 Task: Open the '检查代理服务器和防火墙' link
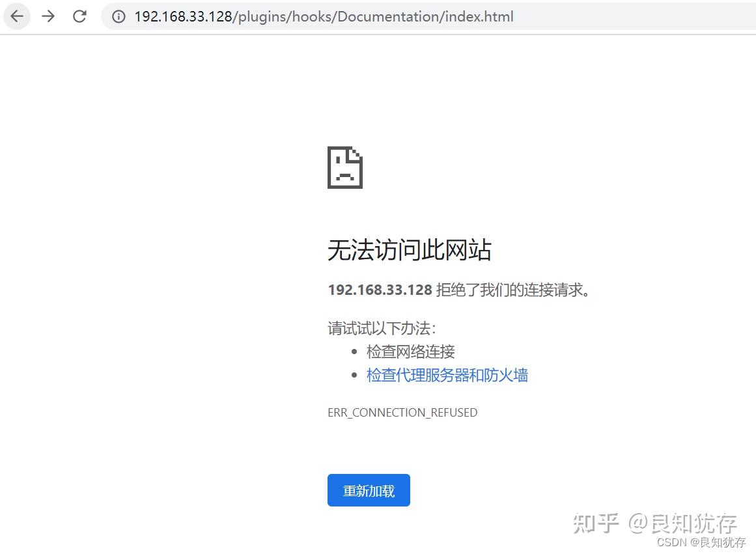[x=447, y=375]
